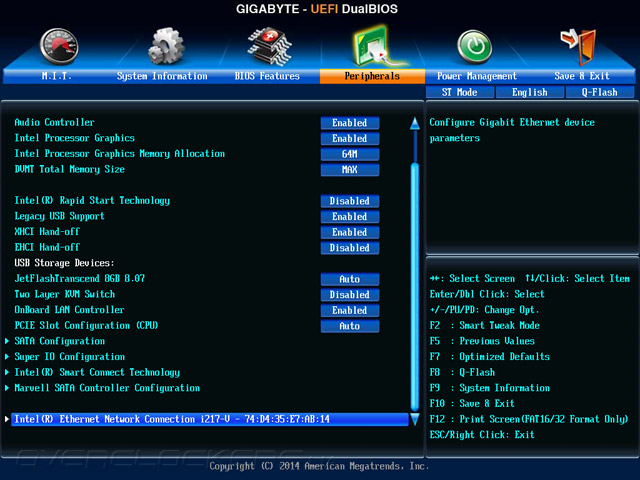Click the BIOS Features chip icon
The height and width of the screenshot is (480, 640).
pyautogui.click(x=270, y=47)
